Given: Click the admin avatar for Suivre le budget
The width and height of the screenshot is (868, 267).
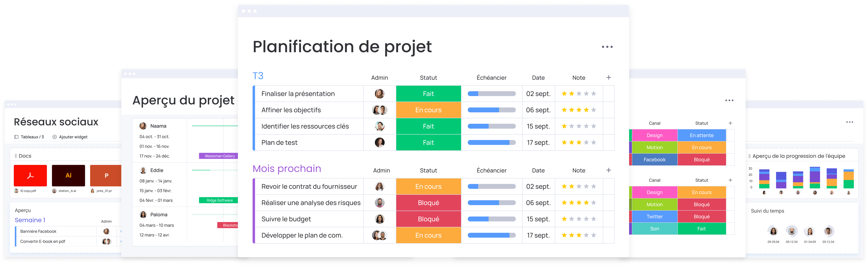Looking at the screenshot, I should coord(380,219).
